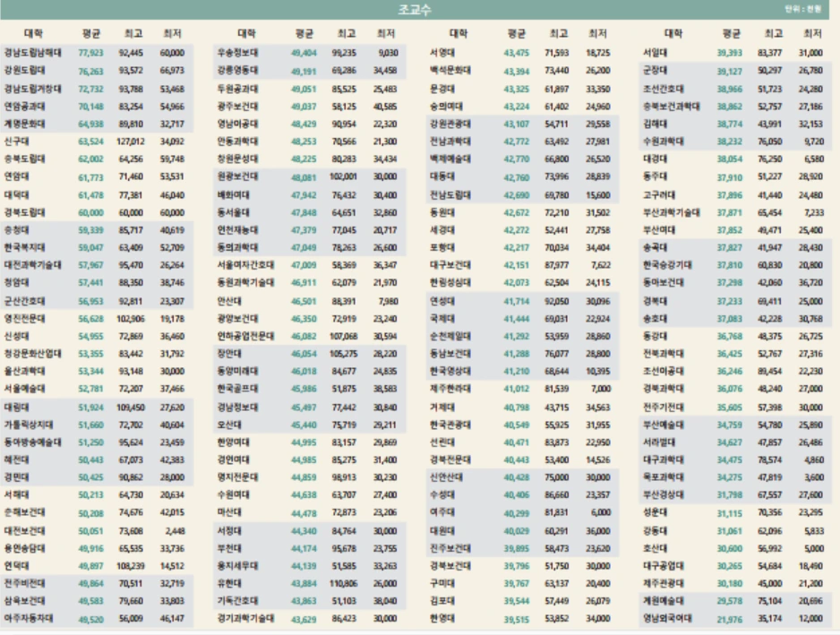Select the maximum value 127,012 for 신구대
Viewport: 840px width, 635px height.
coord(130,142)
